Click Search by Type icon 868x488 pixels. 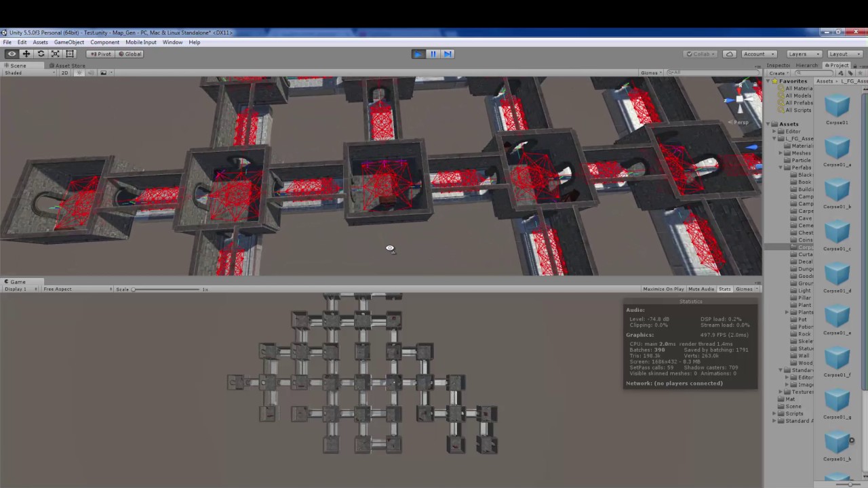point(841,73)
